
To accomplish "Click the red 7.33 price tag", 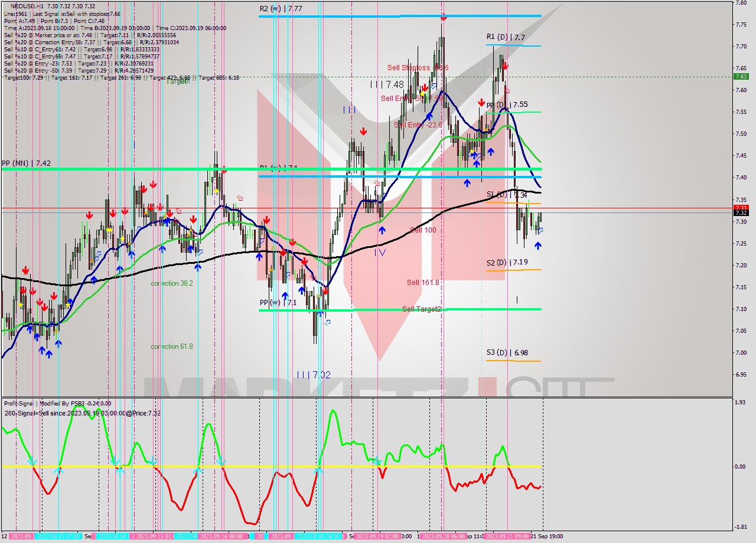I will click(x=741, y=208).
